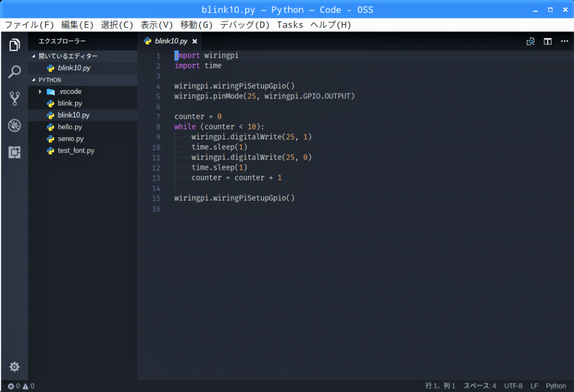Close the blink10.py editor tab

[x=195, y=41]
